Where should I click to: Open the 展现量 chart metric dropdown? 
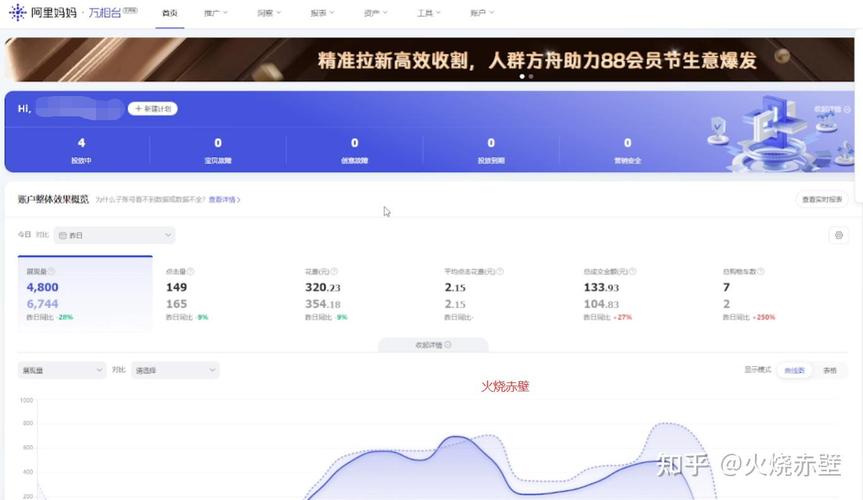pos(62,370)
